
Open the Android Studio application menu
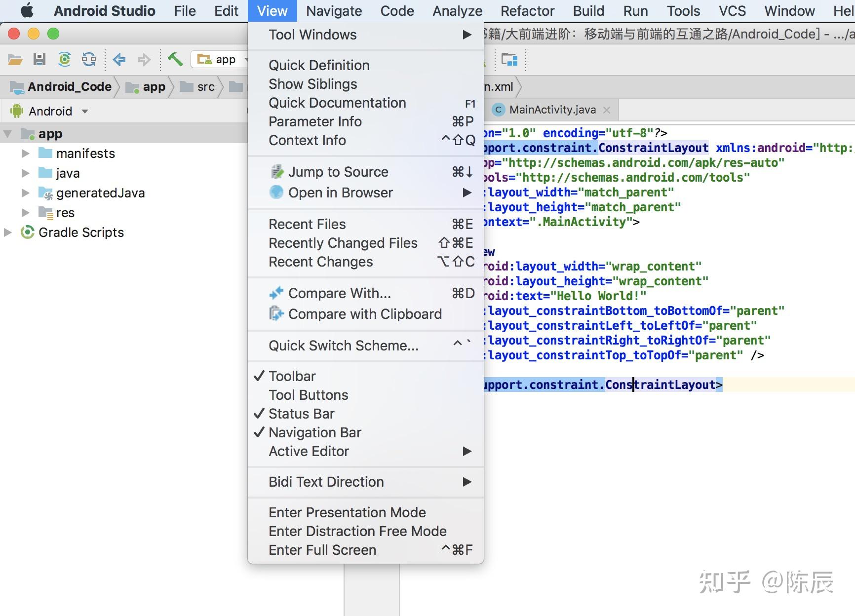104,11
